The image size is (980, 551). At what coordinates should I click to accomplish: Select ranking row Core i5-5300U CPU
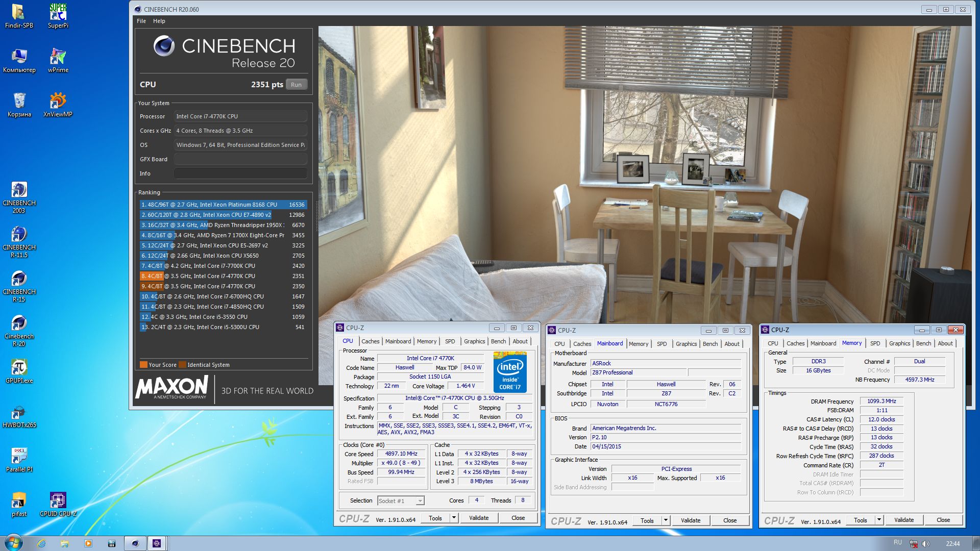pos(223,327)
